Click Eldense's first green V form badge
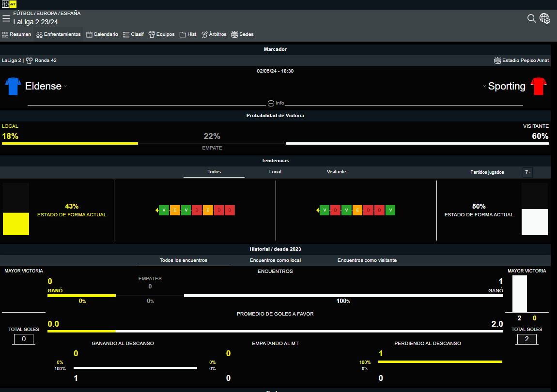This screenshot has height=392, width=557. click(164, 210)
